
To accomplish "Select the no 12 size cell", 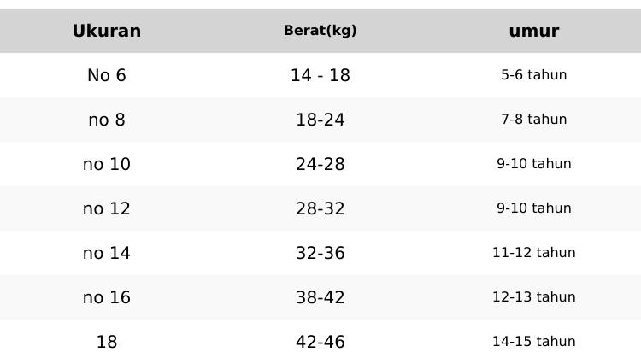I will pyautogui.click(x=107, y=208).
